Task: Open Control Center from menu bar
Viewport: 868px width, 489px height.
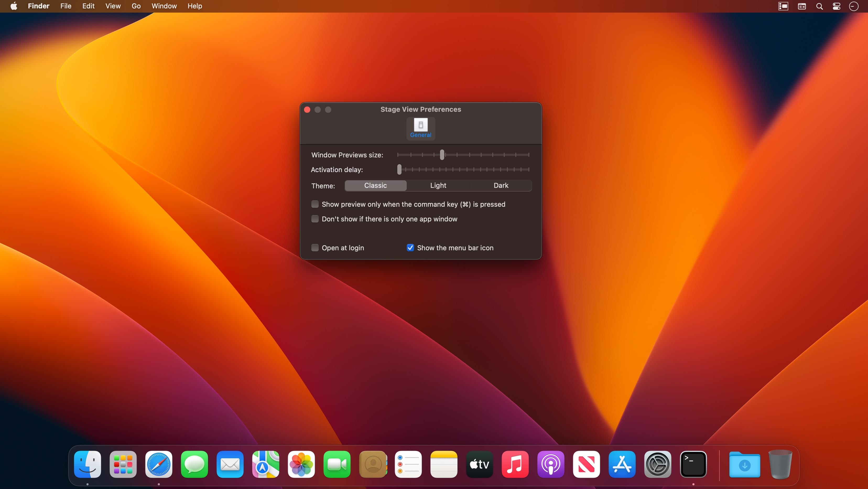Action: click(x=836, y=6)
